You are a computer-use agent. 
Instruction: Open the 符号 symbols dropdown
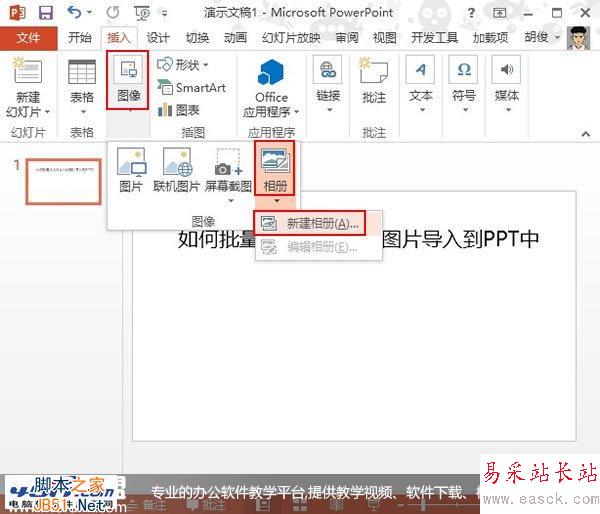click(464, 85)
